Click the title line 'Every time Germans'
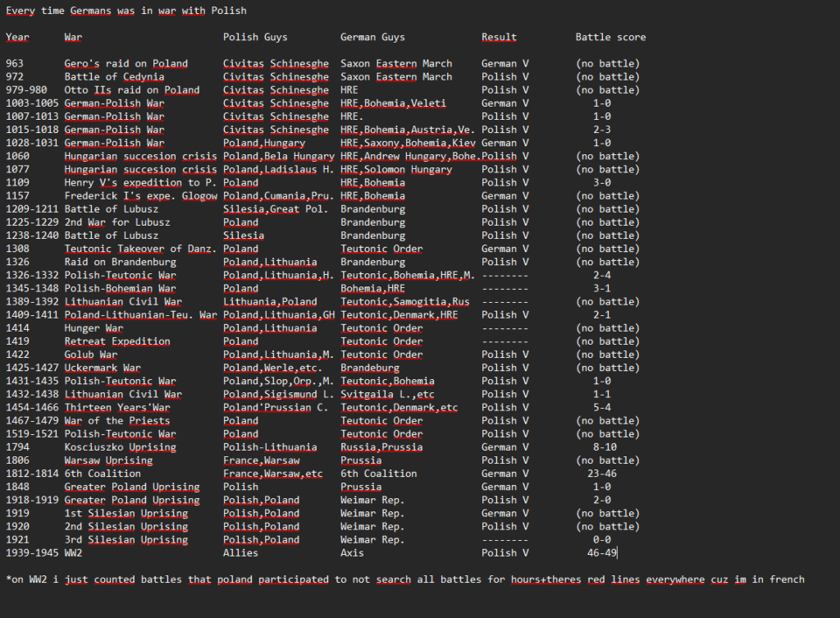This screenshot has height=618, width=840. tap(126, 11)
